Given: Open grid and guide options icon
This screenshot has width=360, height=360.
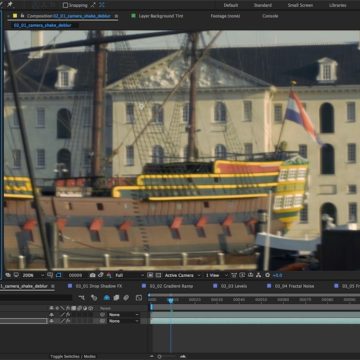Looking at the screenshot, I should (50, 275).
